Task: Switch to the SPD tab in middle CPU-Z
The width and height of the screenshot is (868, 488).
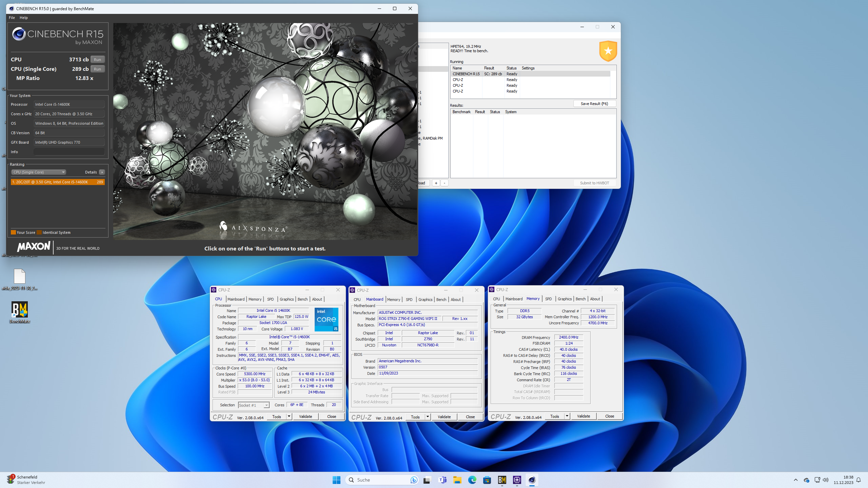Action: point(409,300)
